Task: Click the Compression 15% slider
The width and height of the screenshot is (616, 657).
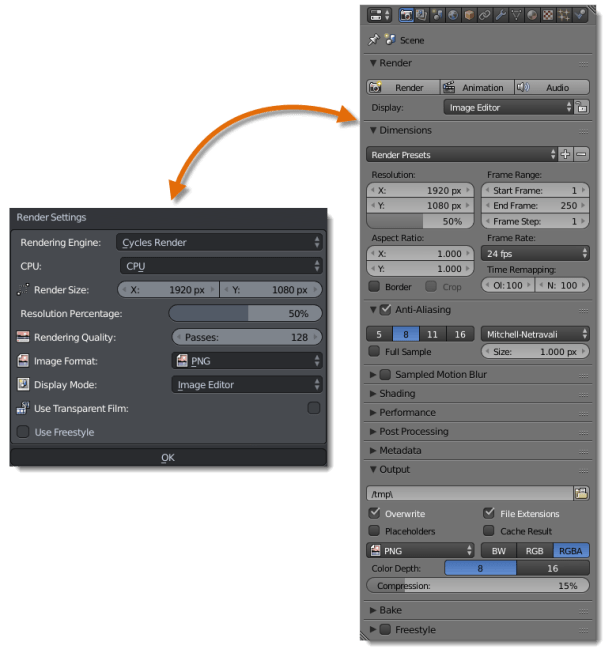Action: [478, 585]
